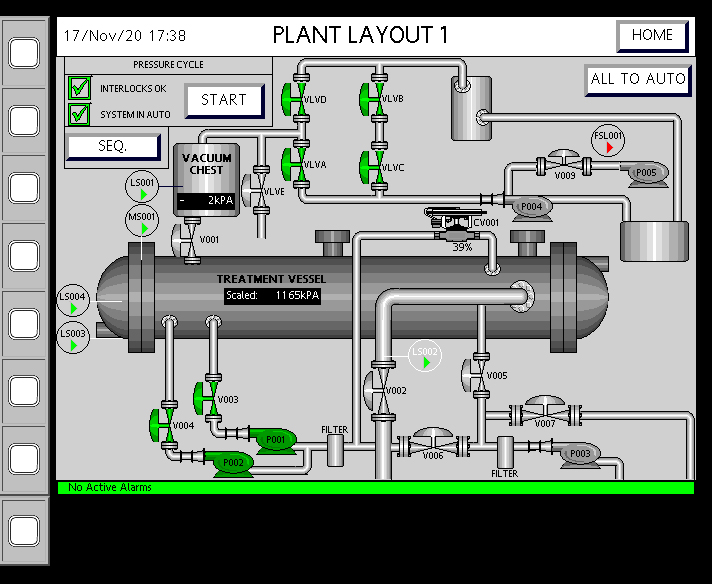This screenshot has height=586, width=713.
Task: Open the green P001 pump
Action: [273, 438]
